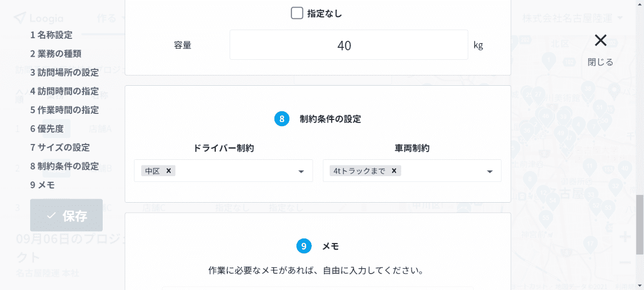Image resolution: width=644 pixels, height=290 pixels.
Task: Click the 容量 kg input field
Action: point(349,45)
